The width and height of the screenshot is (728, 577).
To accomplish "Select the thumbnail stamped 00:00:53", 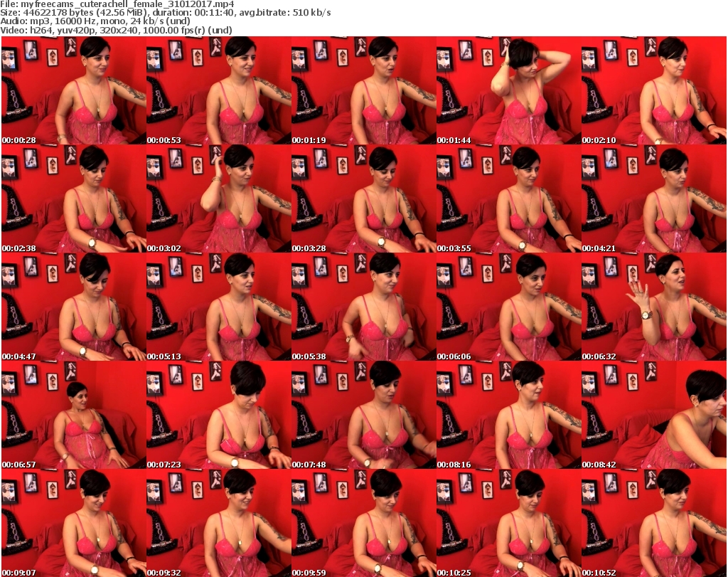I will tap(219, 90).
